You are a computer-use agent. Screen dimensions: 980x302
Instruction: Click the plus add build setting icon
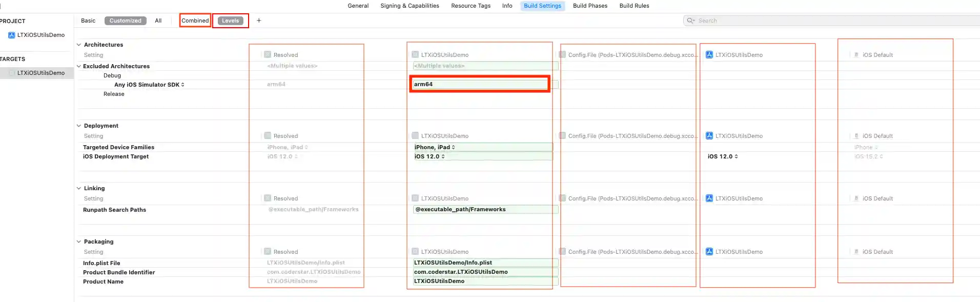coord(259,21)
